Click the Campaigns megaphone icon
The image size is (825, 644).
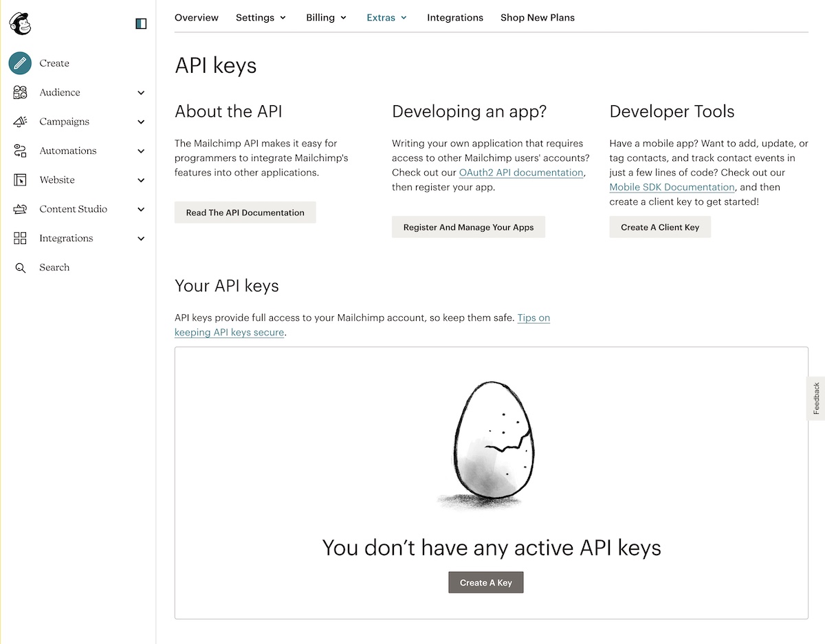point(20,122)
